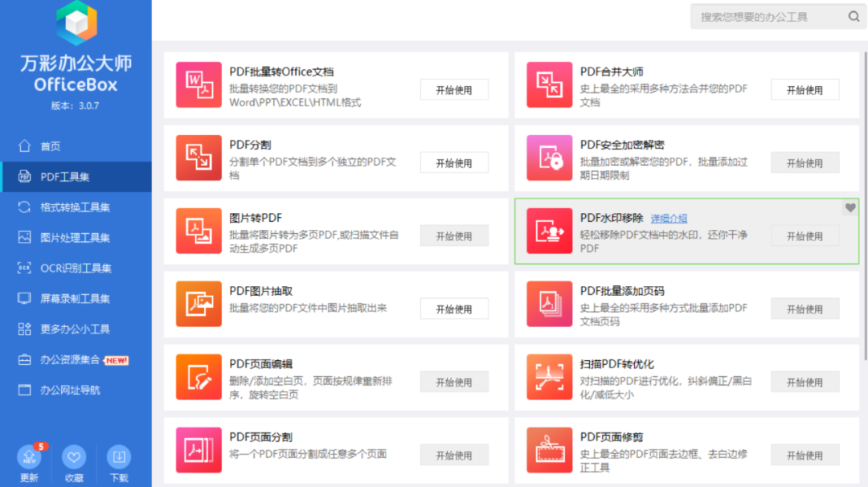Start PDF页面分割 with its 开始使用 button

pyautogui.click(x=454, y=455)
